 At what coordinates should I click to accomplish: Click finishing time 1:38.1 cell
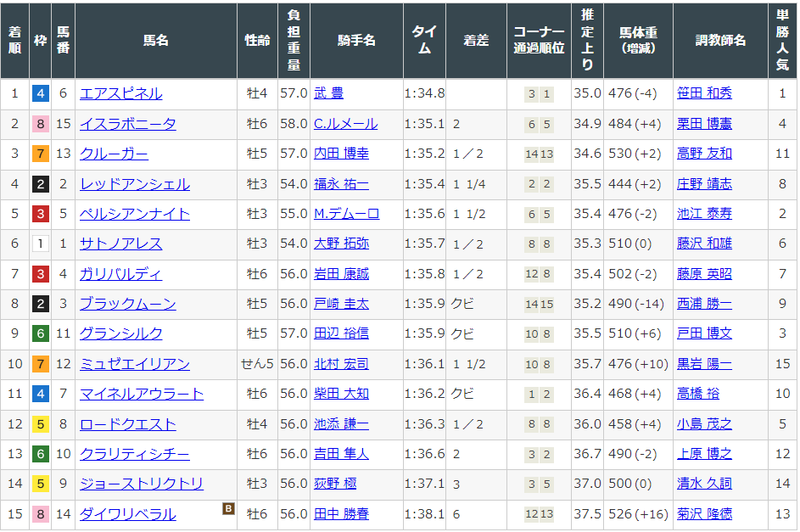[424, 514]
